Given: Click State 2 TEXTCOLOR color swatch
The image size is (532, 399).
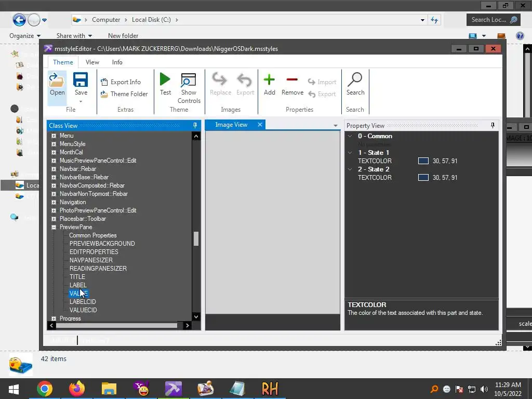Looking at the screenshot, I should tap(423, 178).
